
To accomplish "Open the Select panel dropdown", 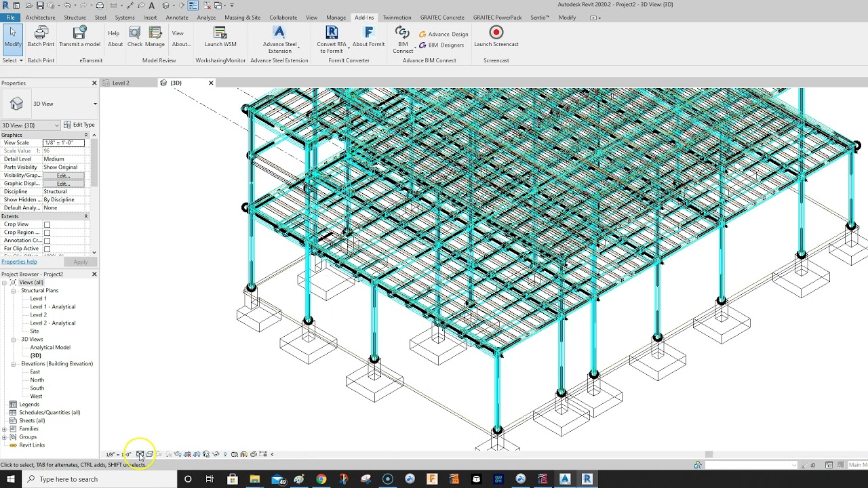I will [13, 60].
